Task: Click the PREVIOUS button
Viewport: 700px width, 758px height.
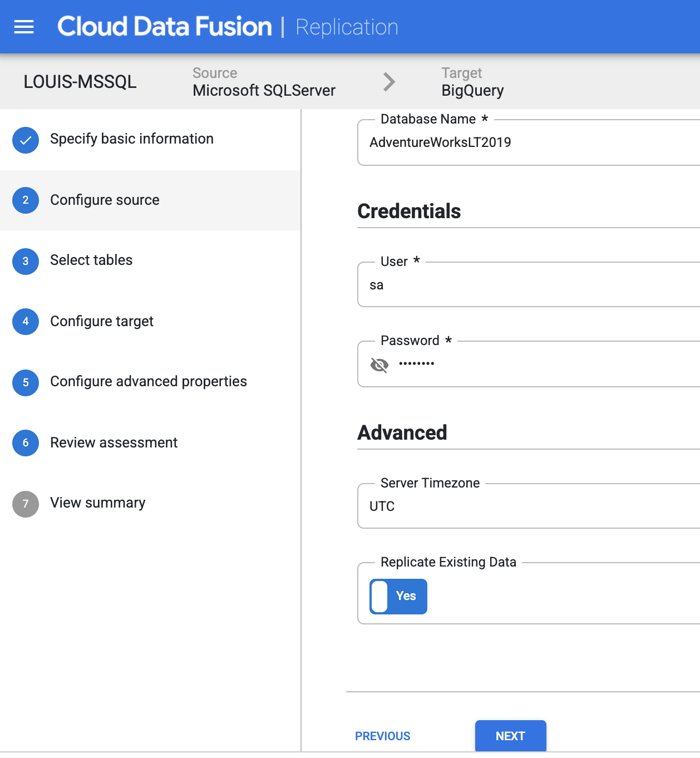Action: click(383, 736)
